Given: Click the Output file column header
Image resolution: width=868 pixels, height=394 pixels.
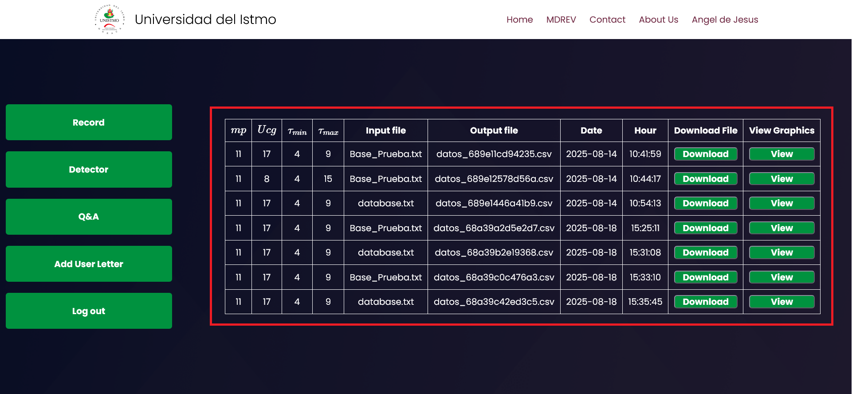Looking at the screenshot, I should click(494, 130).
